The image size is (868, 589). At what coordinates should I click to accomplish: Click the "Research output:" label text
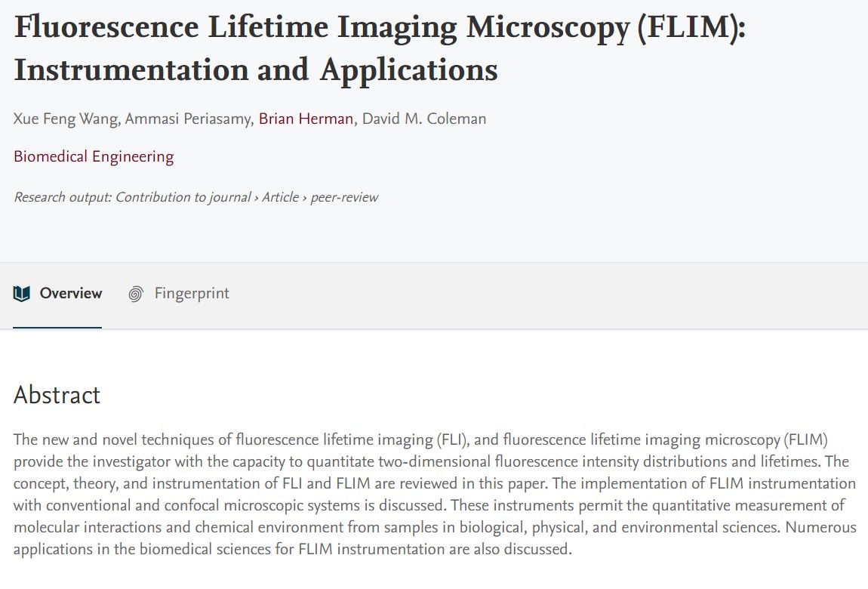pos(63,198)
